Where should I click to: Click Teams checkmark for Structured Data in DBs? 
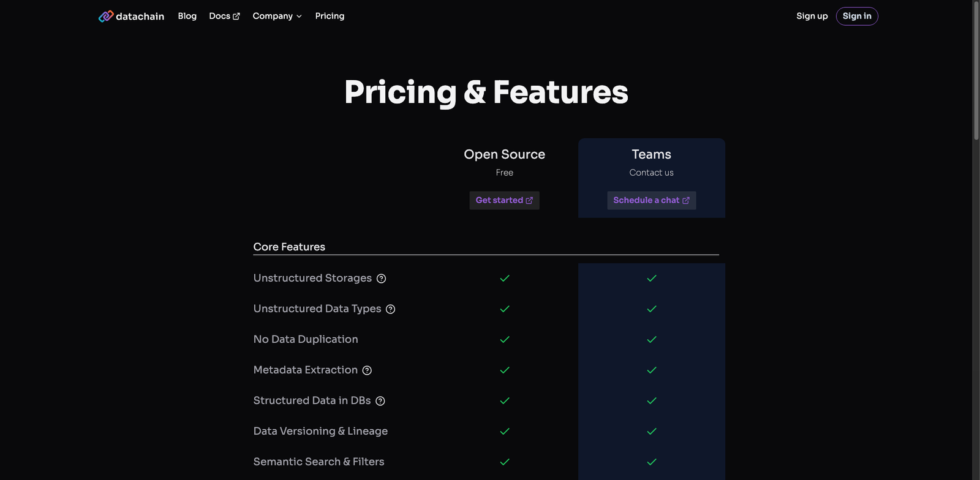[x=652, y=400]
